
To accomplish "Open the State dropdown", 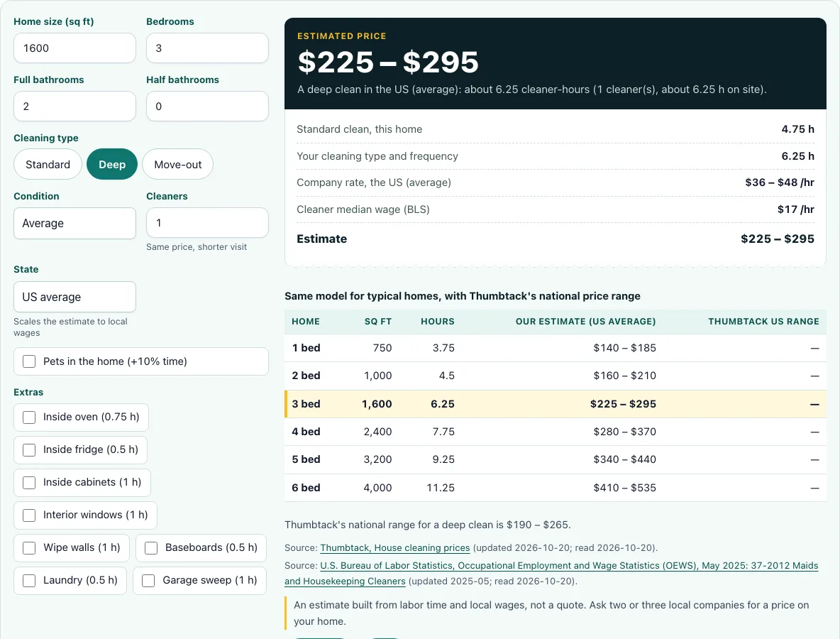I will click(75, 297).
